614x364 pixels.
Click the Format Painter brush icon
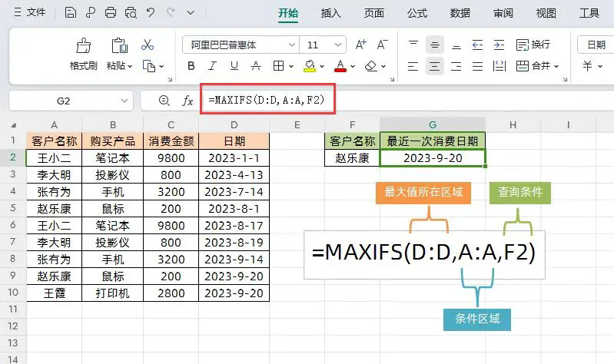84,46
